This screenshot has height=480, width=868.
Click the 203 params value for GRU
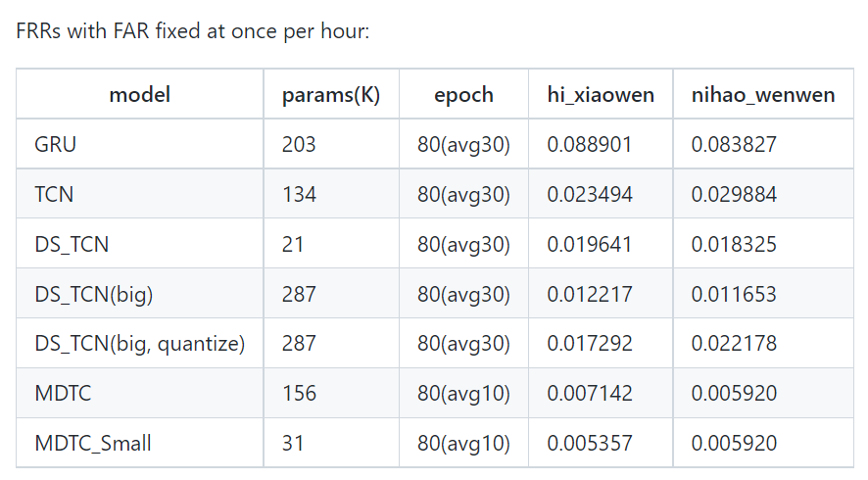pyautogui.click(x=299, y=145)
